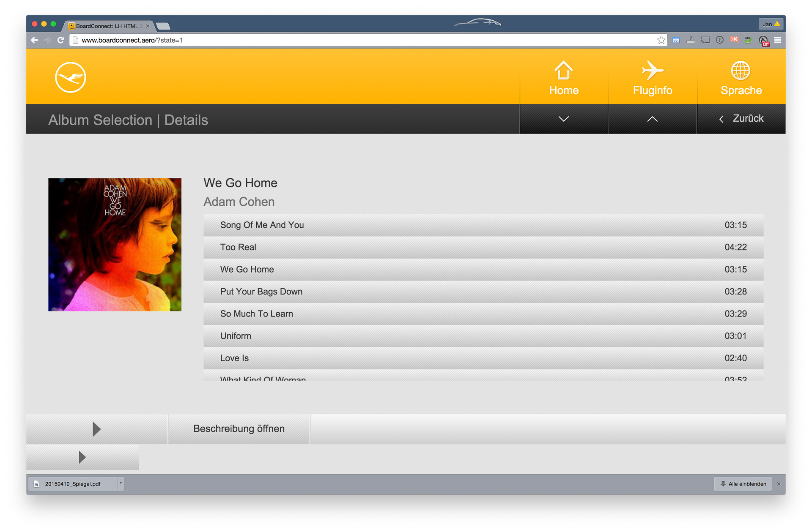This screenshot has height=532, width=812.
Task: Click the extension icon with Off badge
Action: pos(763,41)
